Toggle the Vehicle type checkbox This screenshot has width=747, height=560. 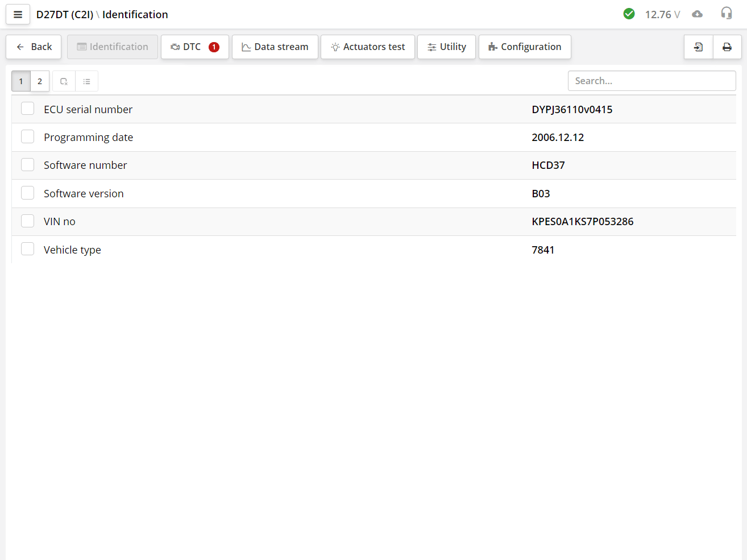coord(28,249)
